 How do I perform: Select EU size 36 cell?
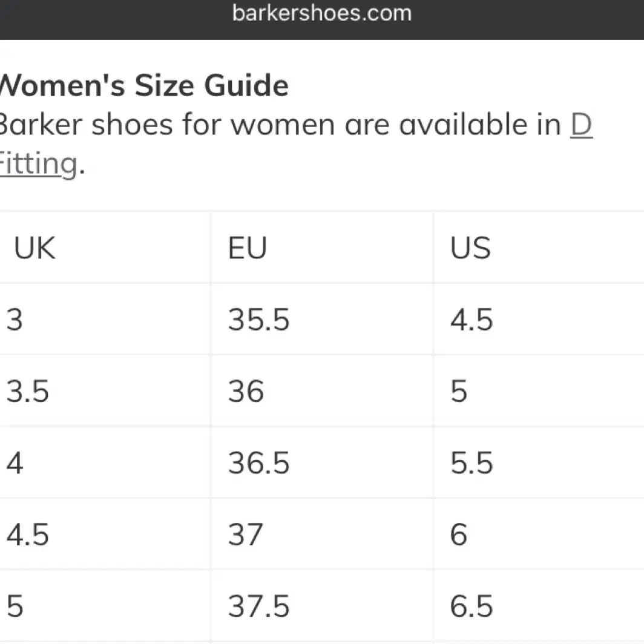click(322, 390)
